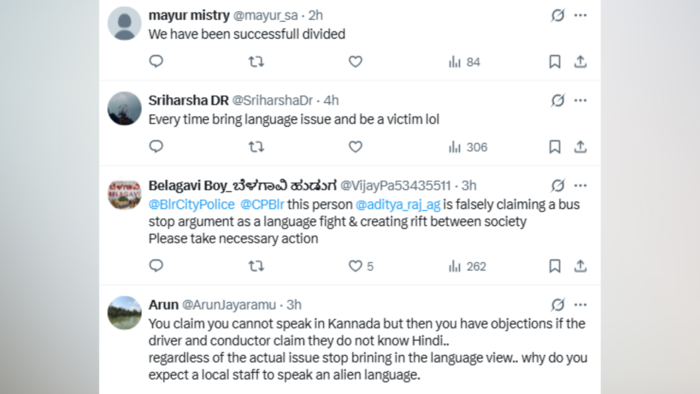
Task: View analytics showing 306 views
Action: [468, 147]
